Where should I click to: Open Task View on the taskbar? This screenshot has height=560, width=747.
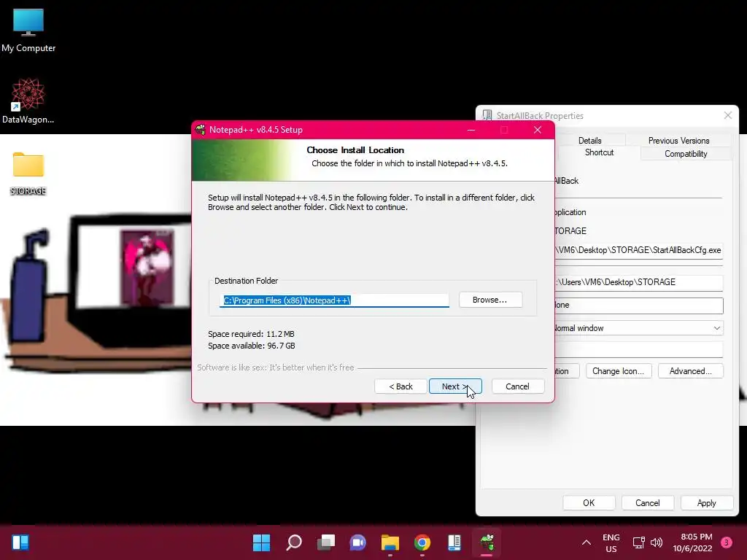point(326,542)
